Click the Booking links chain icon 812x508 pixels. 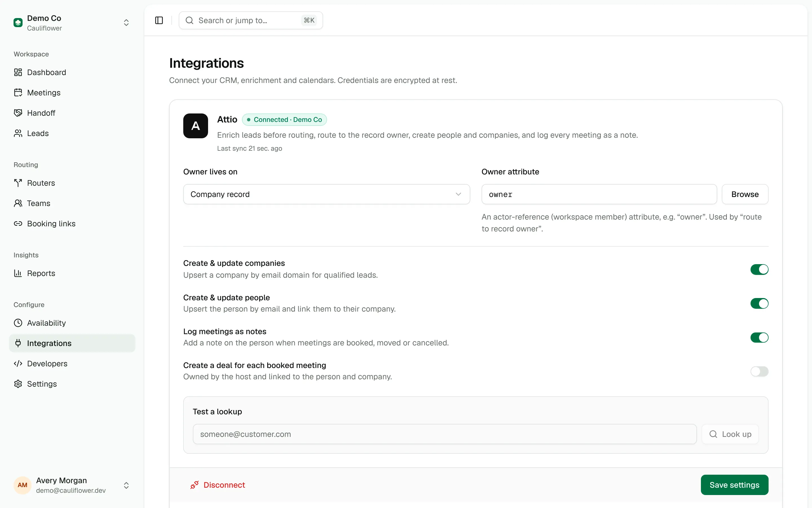[18, 224]
